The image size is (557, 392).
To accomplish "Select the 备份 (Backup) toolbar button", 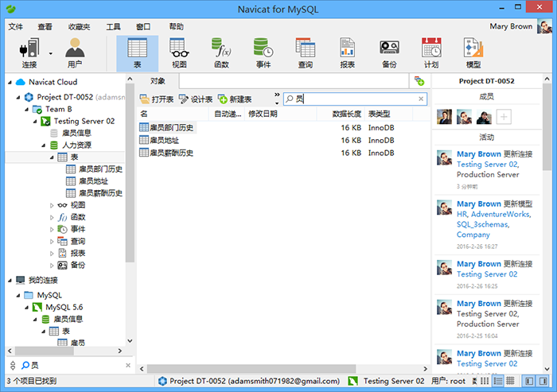I will (x=389, y=53).
